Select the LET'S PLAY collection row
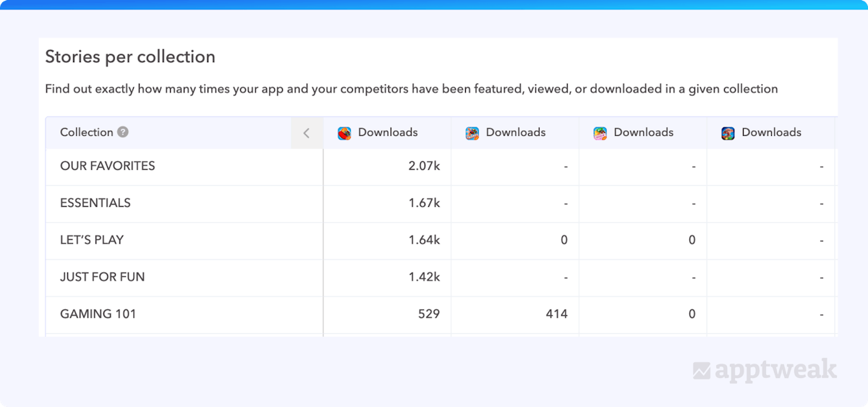 92,239
